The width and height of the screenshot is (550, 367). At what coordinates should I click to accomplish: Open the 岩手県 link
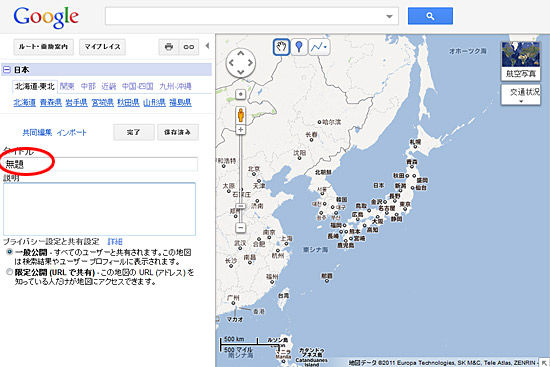(76, 102)
